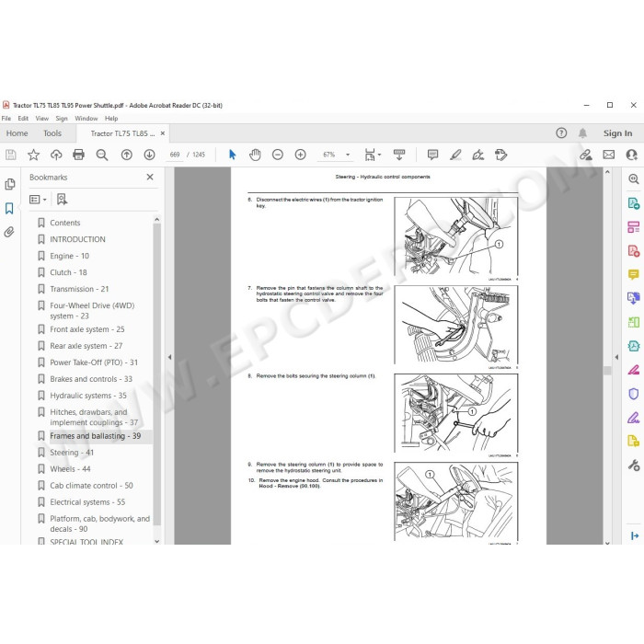The image size is (644, 644).
Task: Open the Sign document tool
Action: click(x=478, y=155)
